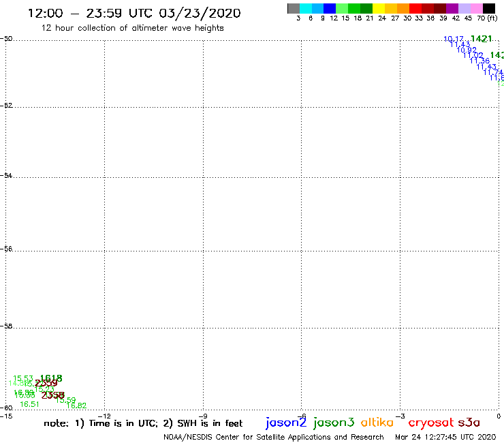The height and width of the screenshot is (443, 504).
Task: Click the 'NOAA/NESDIS Center for Satellite Applications and Research' credit
Action: [274, 438]
